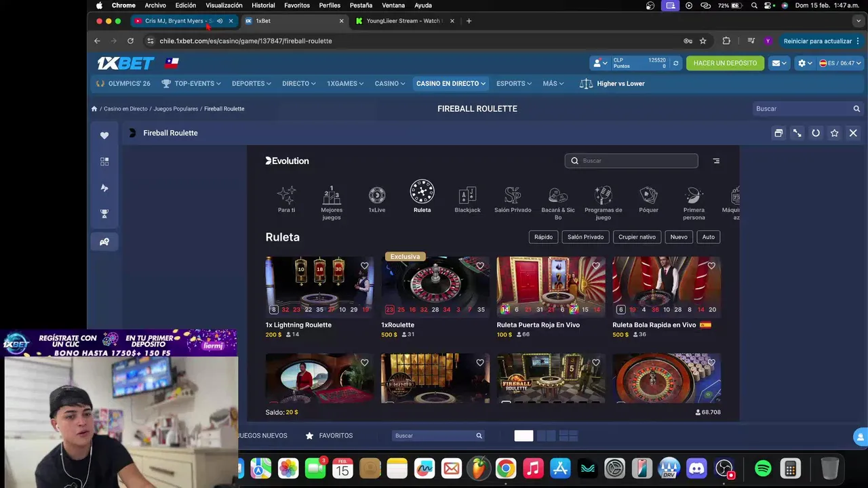Toggle the Nuevo filter chip
The height and width of the screenshot is (488, 868).
[x=679, y=237]
